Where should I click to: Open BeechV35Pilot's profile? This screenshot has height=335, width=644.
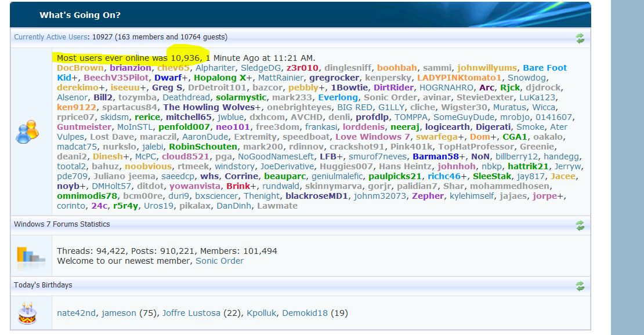pos(116,78)
